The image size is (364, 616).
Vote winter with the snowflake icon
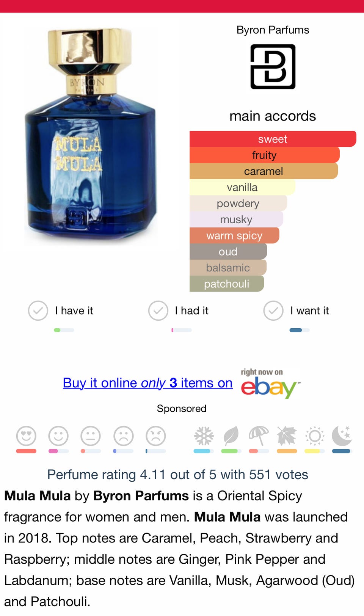204,436
